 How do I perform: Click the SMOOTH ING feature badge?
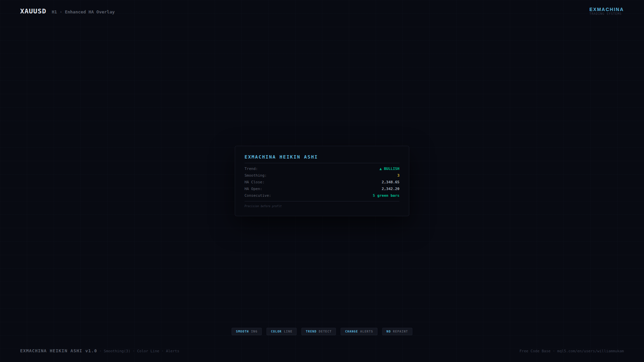point(247,331)
